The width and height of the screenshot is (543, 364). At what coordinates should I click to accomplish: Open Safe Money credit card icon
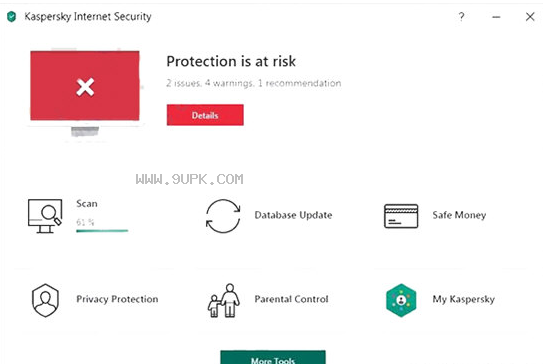pyautogui.click(x=401, y=216)
